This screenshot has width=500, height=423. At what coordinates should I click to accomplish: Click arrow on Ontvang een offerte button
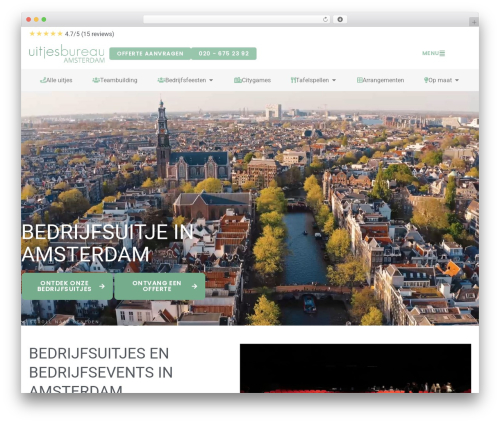[194, 286]
